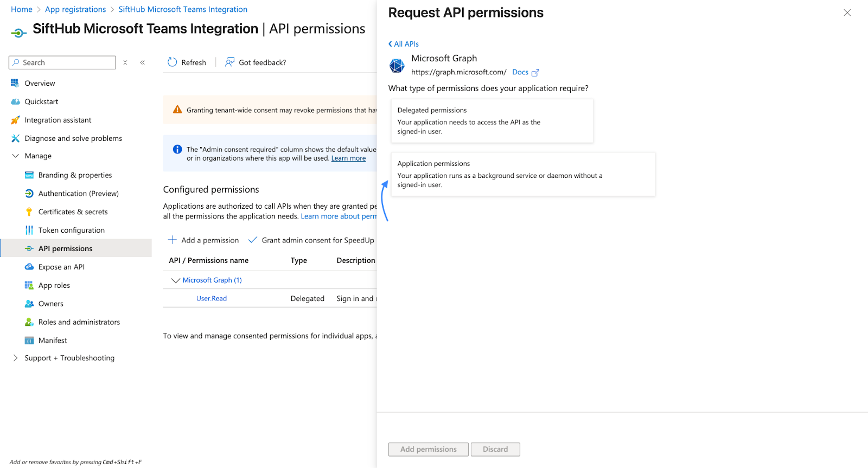
Task: Click the Refresh icon in toolbar
Action: 173,62
